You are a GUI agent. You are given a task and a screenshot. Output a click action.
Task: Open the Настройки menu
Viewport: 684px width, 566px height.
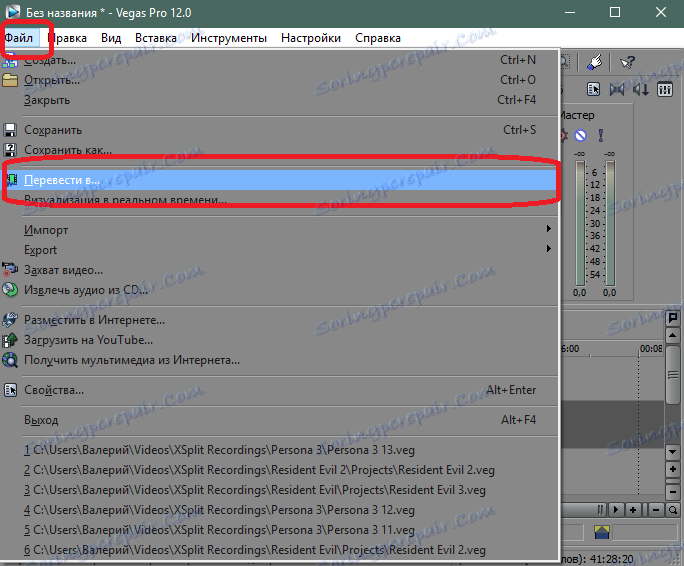coord(311,38)
